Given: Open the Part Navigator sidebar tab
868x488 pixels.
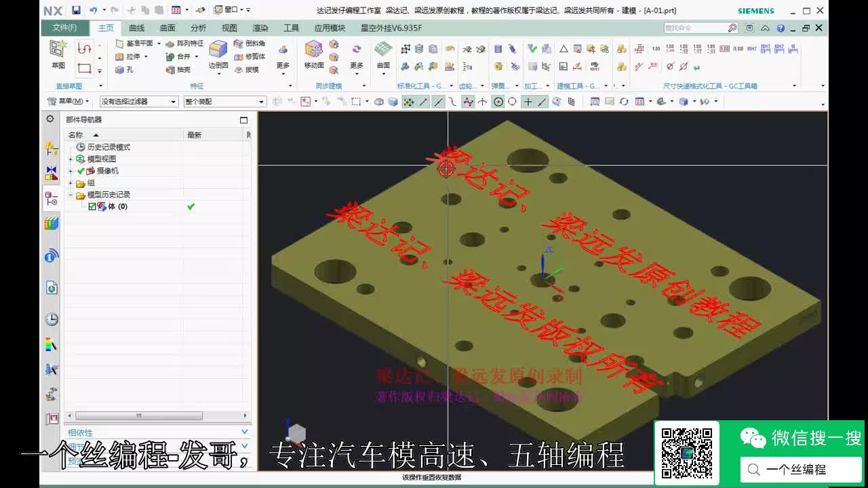Looking at the screenshot, I should 52,199.
